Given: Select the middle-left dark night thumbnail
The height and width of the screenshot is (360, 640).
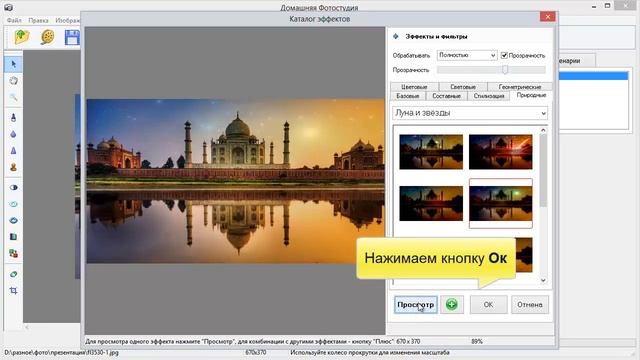Looking at the screenshot, I should (431, 203).
